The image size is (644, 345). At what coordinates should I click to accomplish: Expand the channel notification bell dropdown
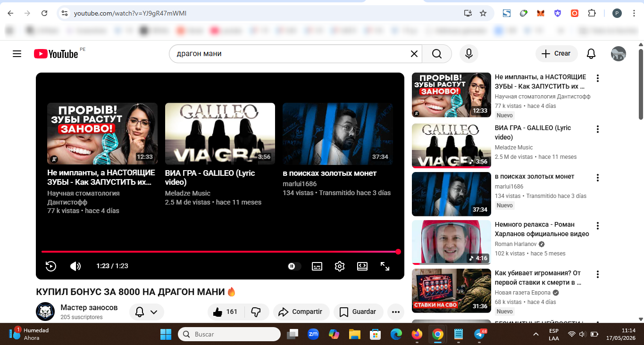[x=147, y=312]
